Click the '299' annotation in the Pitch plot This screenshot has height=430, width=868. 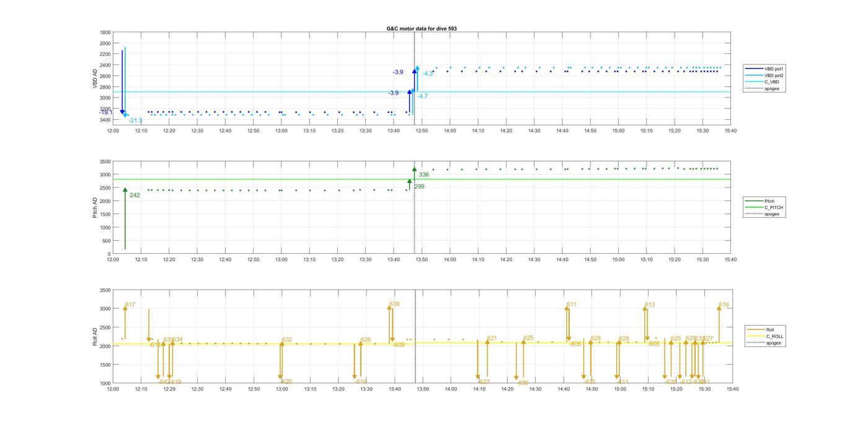pos(418,186)
